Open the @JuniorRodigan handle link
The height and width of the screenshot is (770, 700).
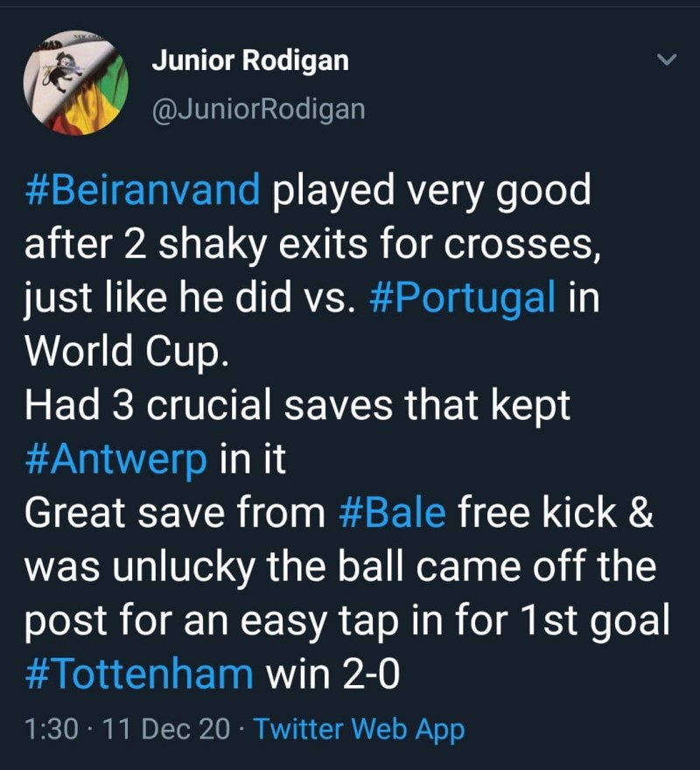(258, 109)
